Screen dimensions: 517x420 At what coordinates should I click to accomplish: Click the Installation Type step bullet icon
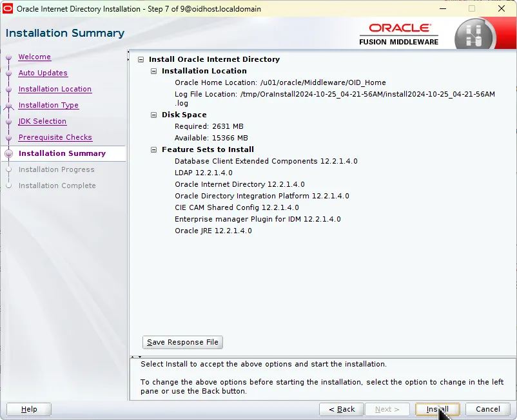(9, 106)
